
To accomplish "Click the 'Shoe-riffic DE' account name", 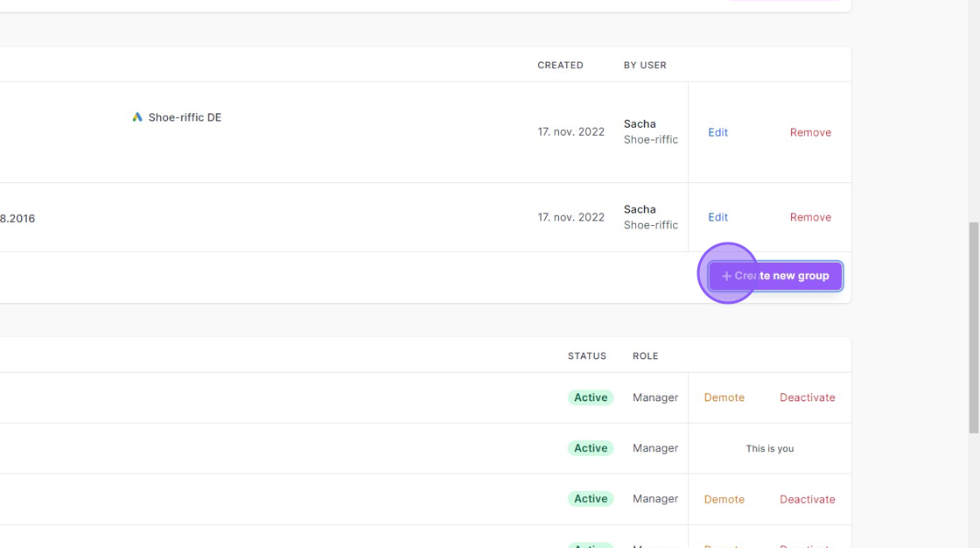I will click(x=185, y=117).
